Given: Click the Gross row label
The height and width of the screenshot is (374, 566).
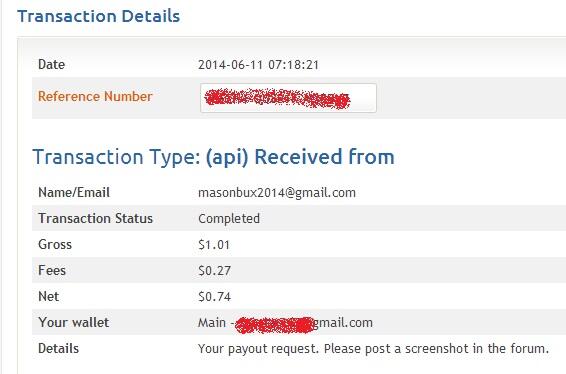Looking at the screenshot, I should (55, 244).
